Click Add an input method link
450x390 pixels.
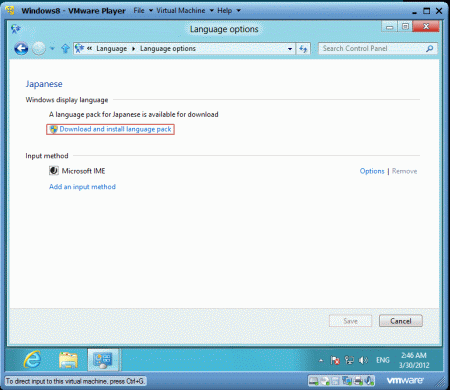(82, 187)
